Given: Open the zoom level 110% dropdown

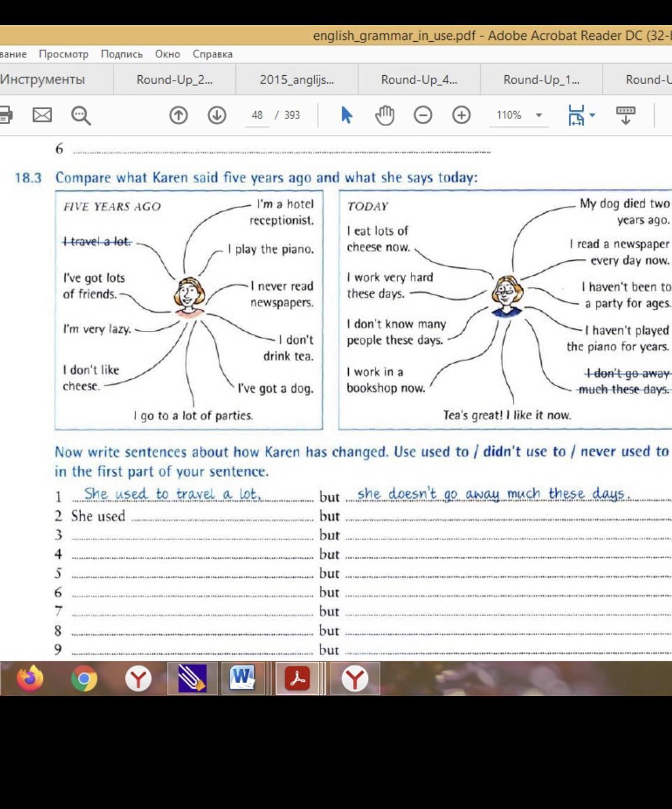Looking at the screenshot, I should tap(539, 115).
